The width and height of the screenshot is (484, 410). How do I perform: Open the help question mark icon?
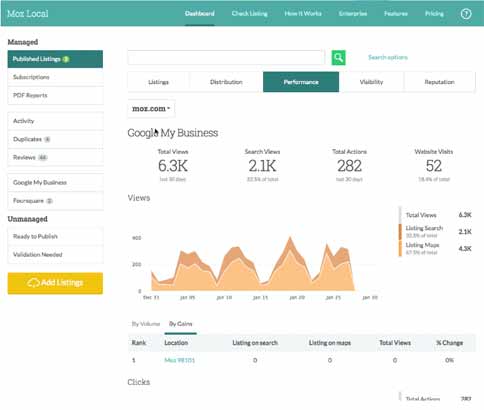click(466, 14)
